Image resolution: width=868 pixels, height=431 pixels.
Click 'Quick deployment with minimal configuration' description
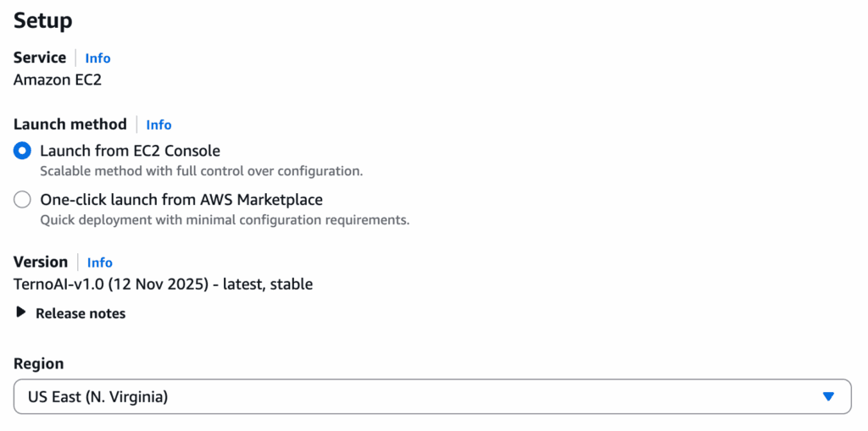(x=225, y=220)
